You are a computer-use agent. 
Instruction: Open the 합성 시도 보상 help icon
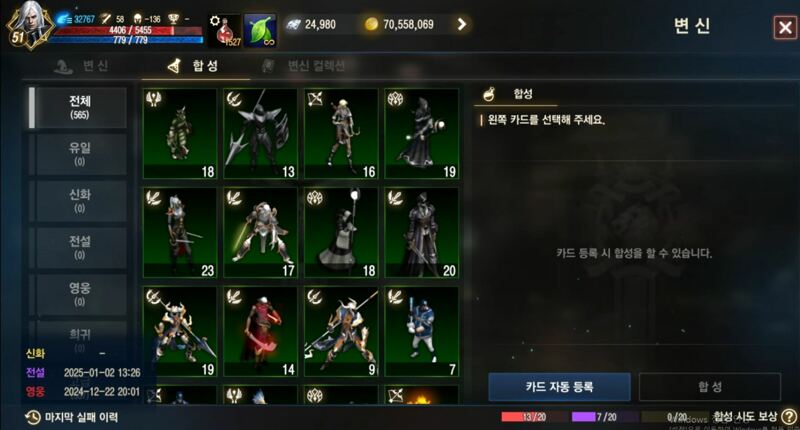pyautogui.click(x=788, y=417)
